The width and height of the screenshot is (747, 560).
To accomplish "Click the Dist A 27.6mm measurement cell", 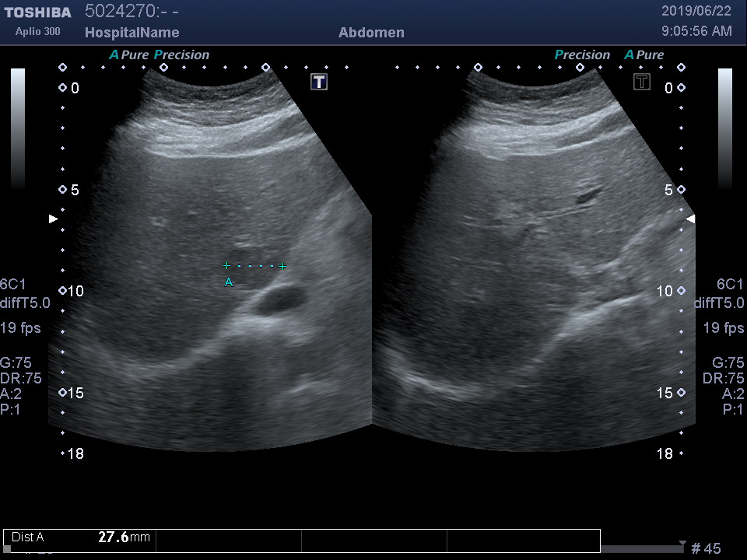I will [x=81, y=537].
